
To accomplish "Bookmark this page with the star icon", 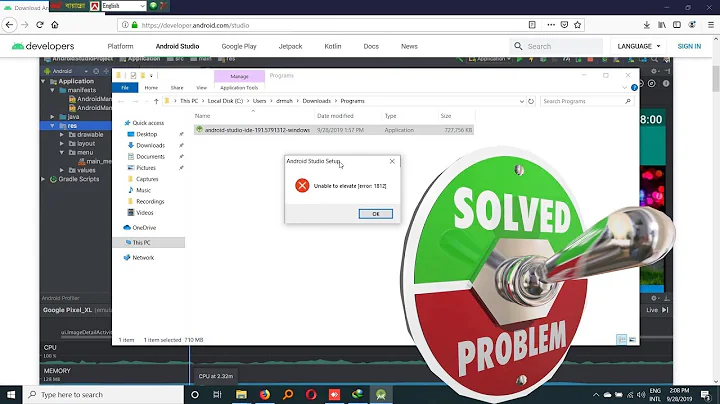I will pyautogui.click(x=578, y=25).
